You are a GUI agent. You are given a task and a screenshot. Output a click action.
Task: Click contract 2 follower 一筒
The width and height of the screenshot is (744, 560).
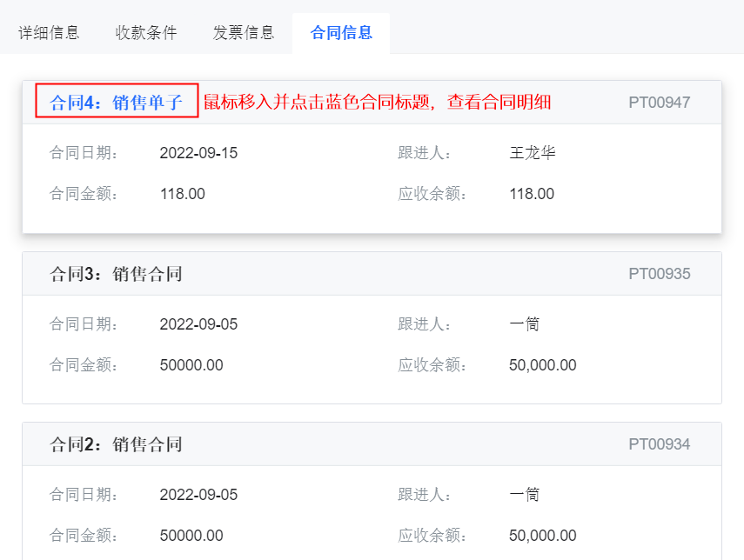[x=525, y=495]
